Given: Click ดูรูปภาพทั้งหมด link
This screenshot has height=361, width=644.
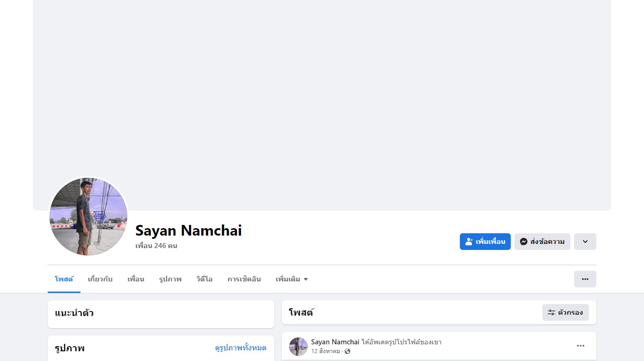Looking at the screenshot, I should coord(241,348).
